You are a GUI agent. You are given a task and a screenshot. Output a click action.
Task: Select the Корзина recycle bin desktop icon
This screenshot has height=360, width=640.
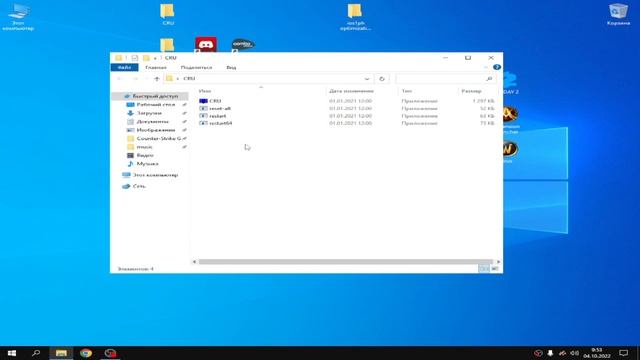618,15
